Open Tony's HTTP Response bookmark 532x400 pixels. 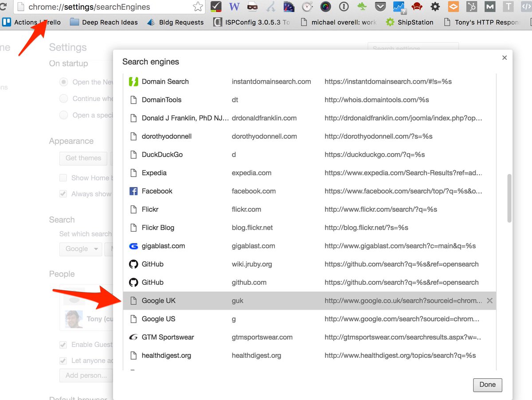tap(482, 22)
